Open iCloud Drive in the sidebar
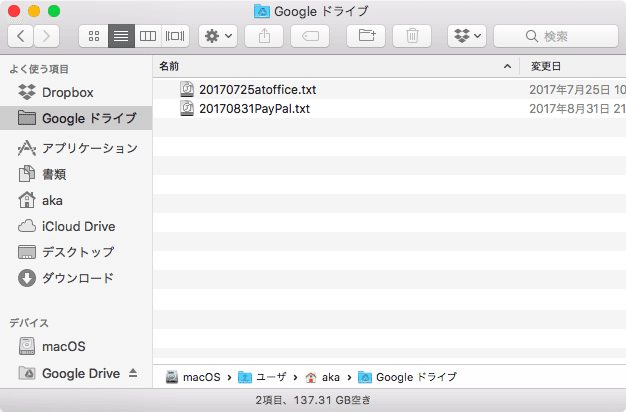626x412 pixels. click(76, 226)
